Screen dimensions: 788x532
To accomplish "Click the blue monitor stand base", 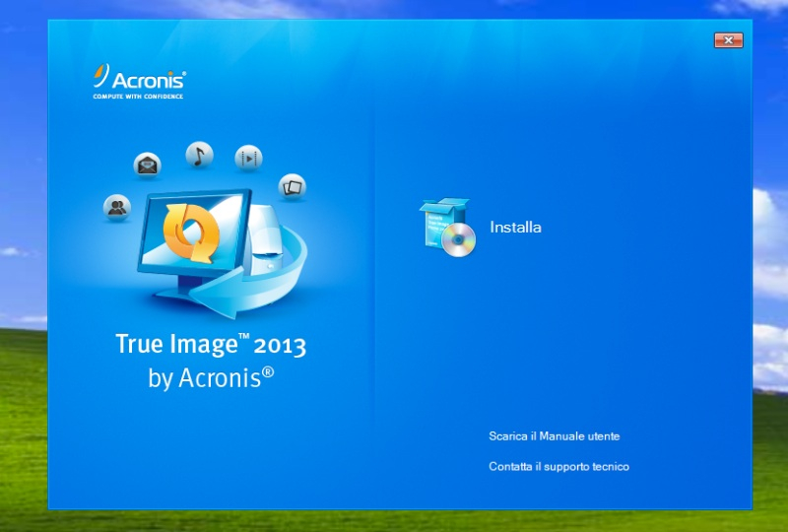I will tap(167, 293).
